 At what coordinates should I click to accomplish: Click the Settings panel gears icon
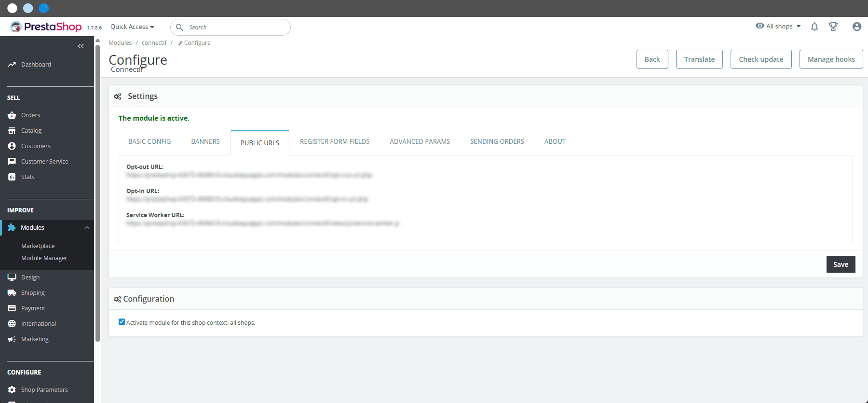click(x=118, y=97)
